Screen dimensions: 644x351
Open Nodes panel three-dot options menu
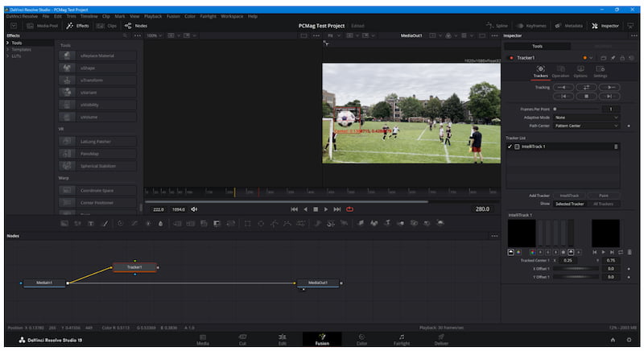[494, 236]
